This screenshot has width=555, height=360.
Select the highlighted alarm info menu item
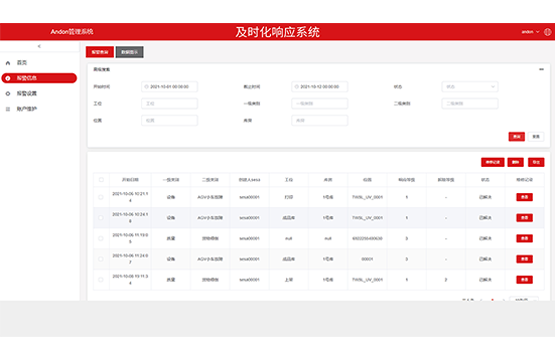(39, 78)
